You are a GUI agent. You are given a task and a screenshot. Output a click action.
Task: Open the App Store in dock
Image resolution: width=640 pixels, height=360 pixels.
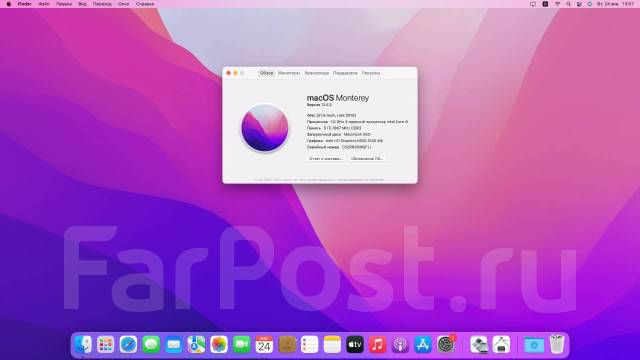pyautogui.click(x=423, y=344)
